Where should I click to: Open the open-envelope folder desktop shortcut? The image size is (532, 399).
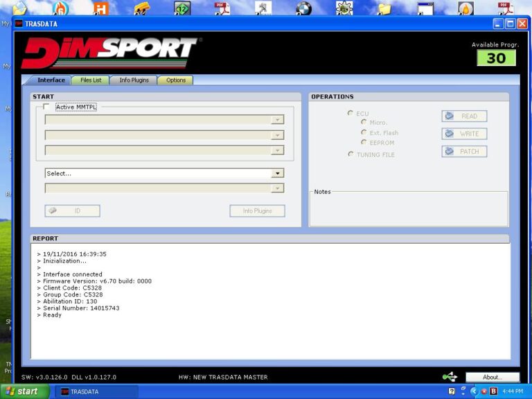pyautogui.click(x=19, y=8)
